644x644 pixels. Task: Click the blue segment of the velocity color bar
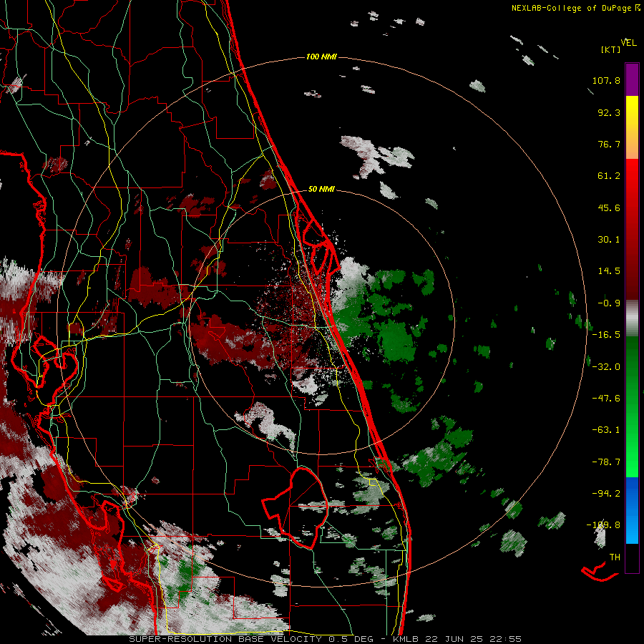tap(632, 510)
